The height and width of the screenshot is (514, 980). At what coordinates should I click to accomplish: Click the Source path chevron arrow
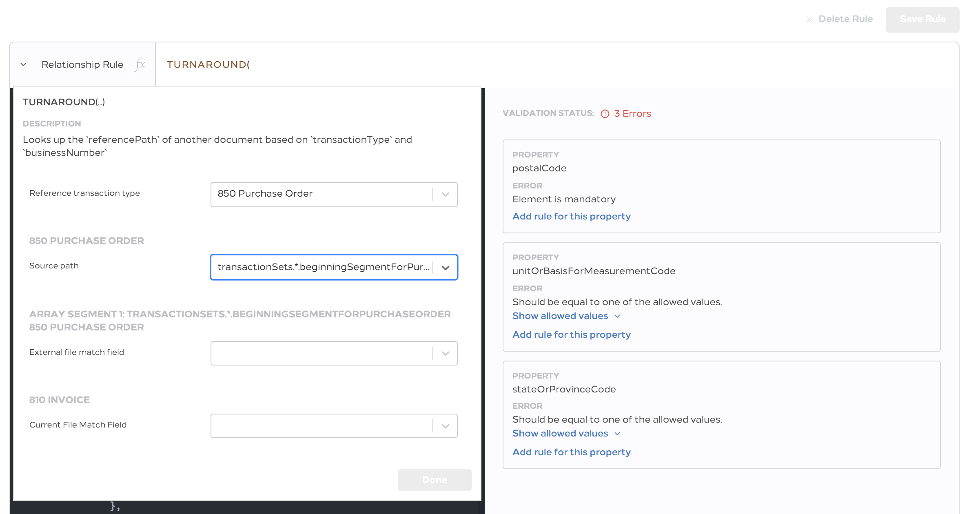[x=446, y=268]
